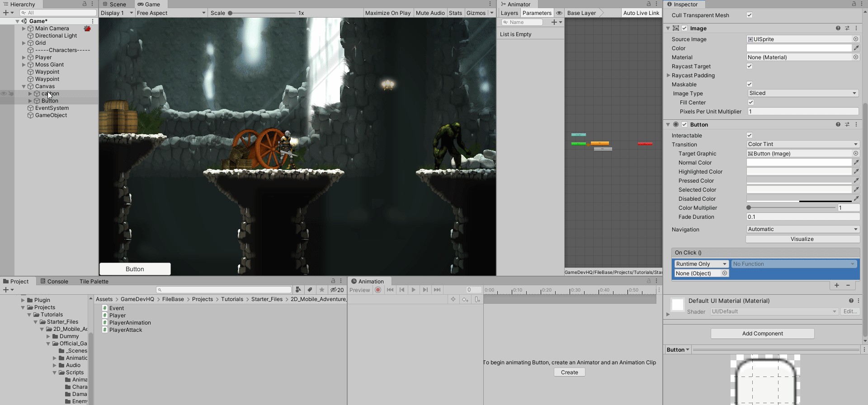868x405 pixels.
Task: Use the eyedropper for Normal Color
Action: [x=856, y=162]
